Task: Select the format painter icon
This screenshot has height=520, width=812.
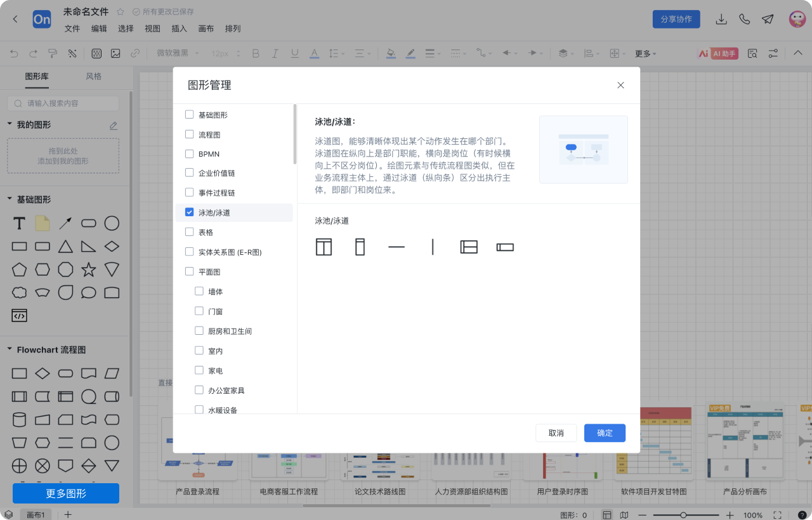Action: tap(53, 53)
